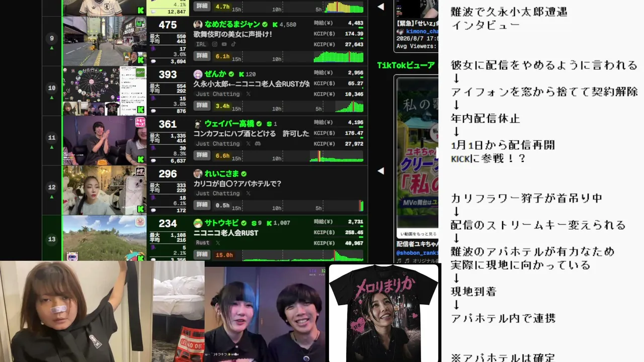Viewport: 644px width, 362px height.
Task: Select ぜんか's Just Chatting category tag
Action: point(218,94)
